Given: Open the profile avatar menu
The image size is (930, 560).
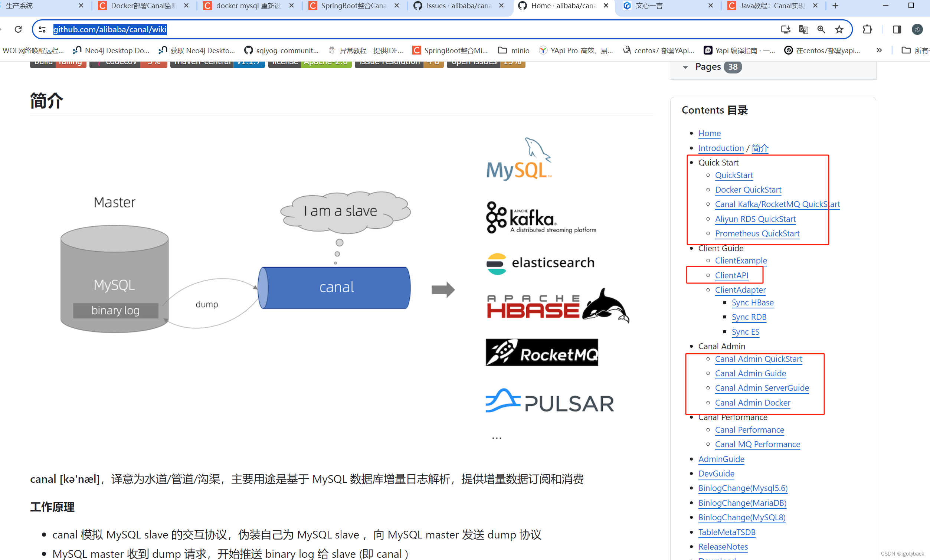Looking at the screenshot, I should coord(917,29).
